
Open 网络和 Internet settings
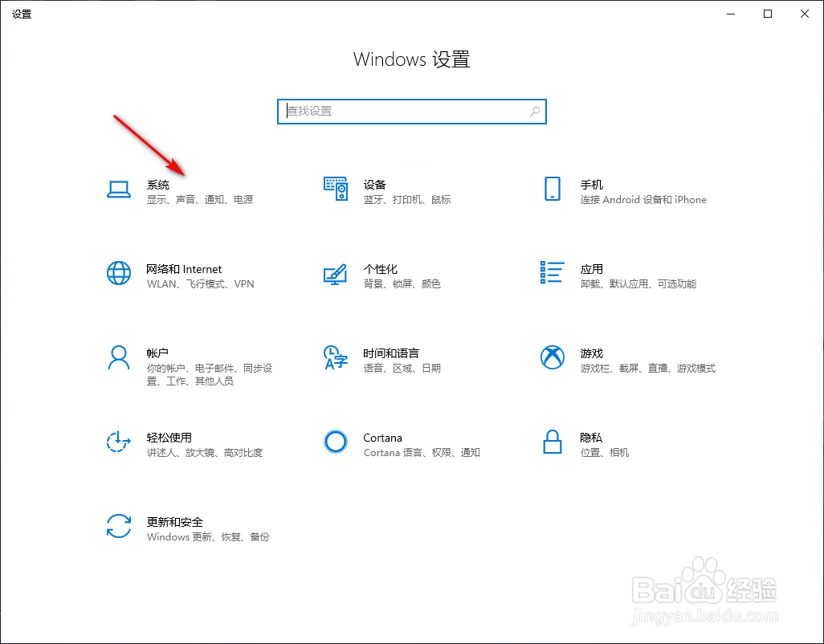(185, 269)
